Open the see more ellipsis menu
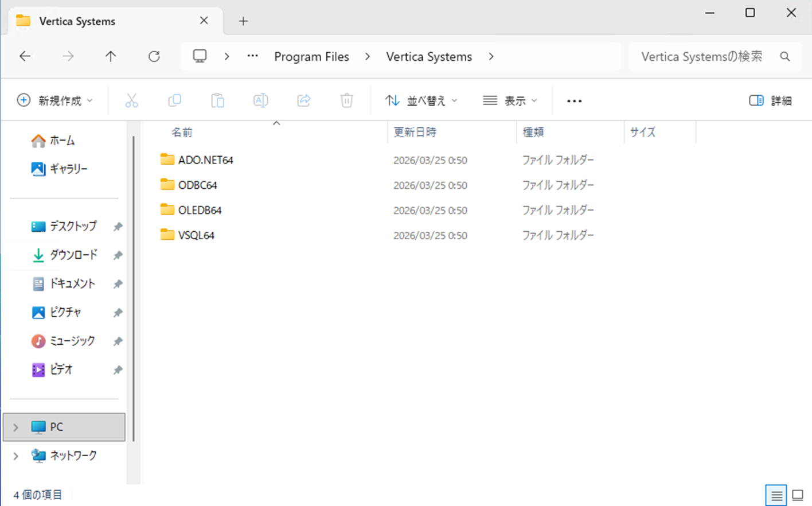Image resolution: width=812 pixels, height=506 pixels. point(574,101)
